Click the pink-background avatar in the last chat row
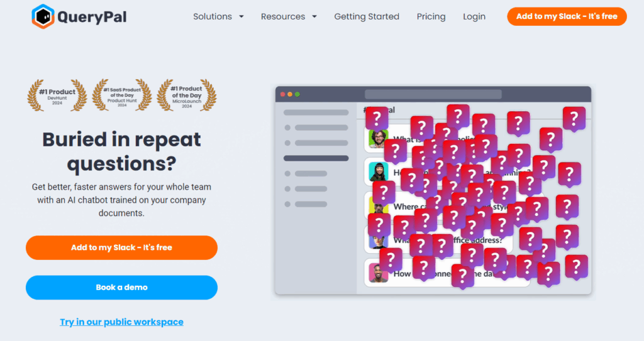This screenshot has height=341, width=644. tap(378, 273)
